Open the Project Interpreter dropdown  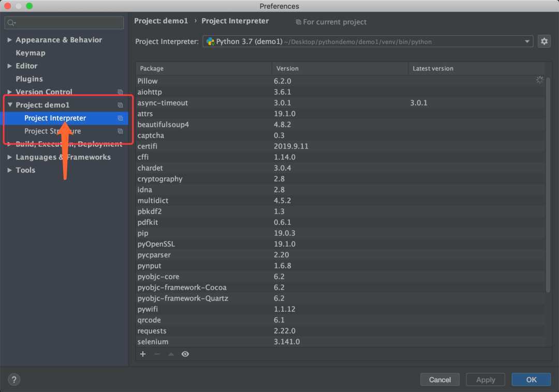click(x=367, y=42)
